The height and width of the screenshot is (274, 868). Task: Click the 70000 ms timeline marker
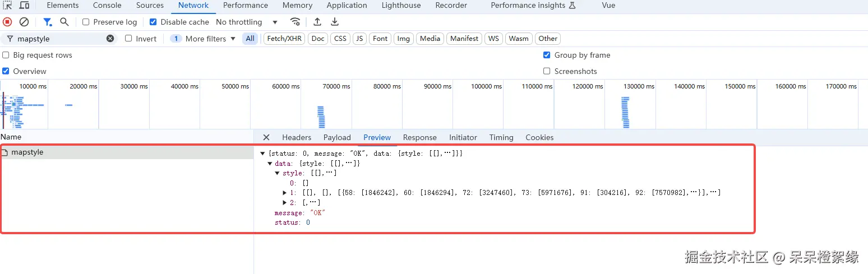(x=336, y=86)
